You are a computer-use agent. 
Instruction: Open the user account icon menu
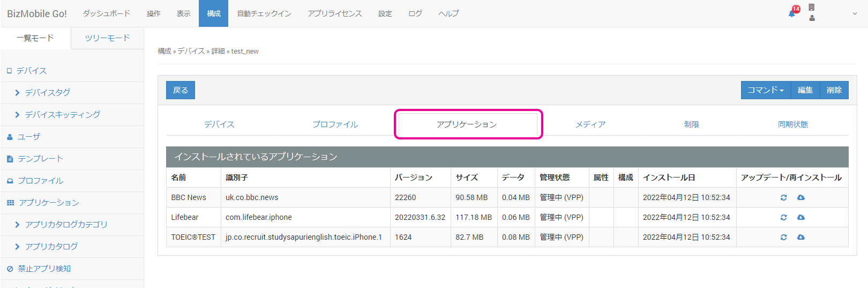tap(812, 18)
